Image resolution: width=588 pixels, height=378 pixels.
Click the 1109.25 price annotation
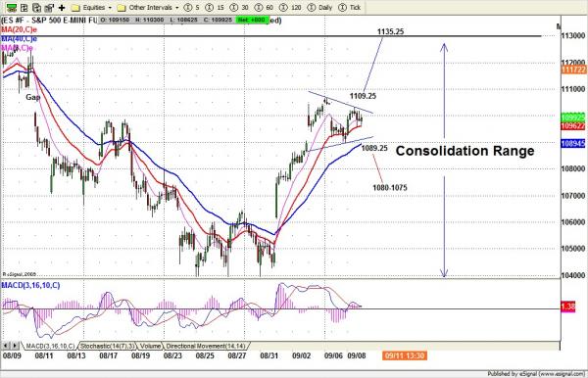(x=363, y=96)
